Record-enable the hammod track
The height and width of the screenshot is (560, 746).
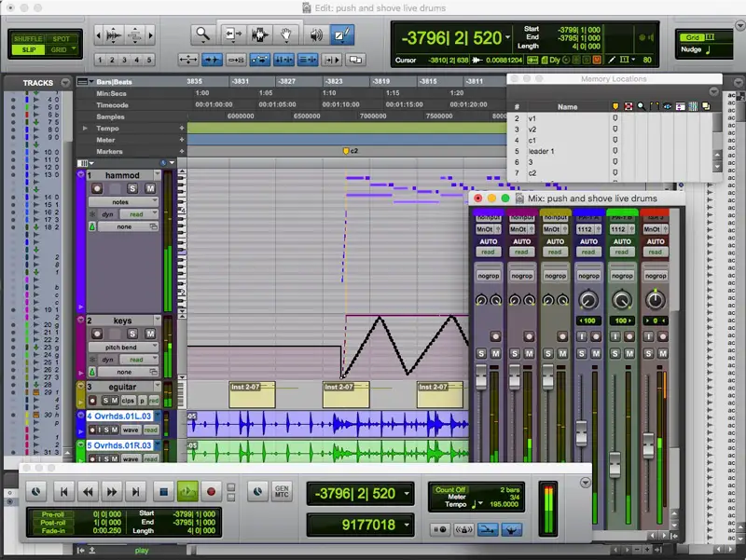pyautogui.click(x=98, y=188)
